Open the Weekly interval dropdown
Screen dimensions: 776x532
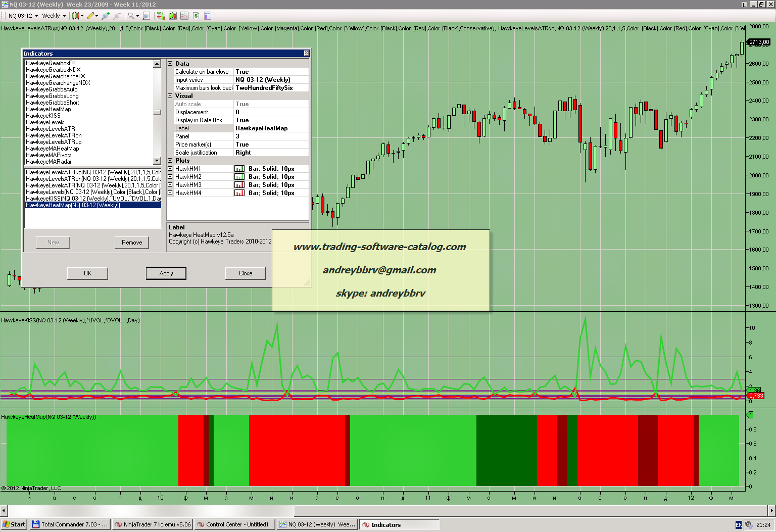[54, 16]
